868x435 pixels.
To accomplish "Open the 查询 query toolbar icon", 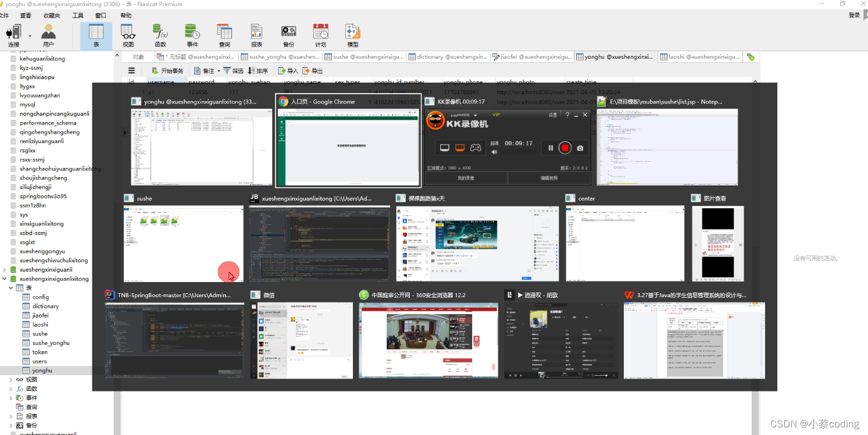I will point(224,35).
